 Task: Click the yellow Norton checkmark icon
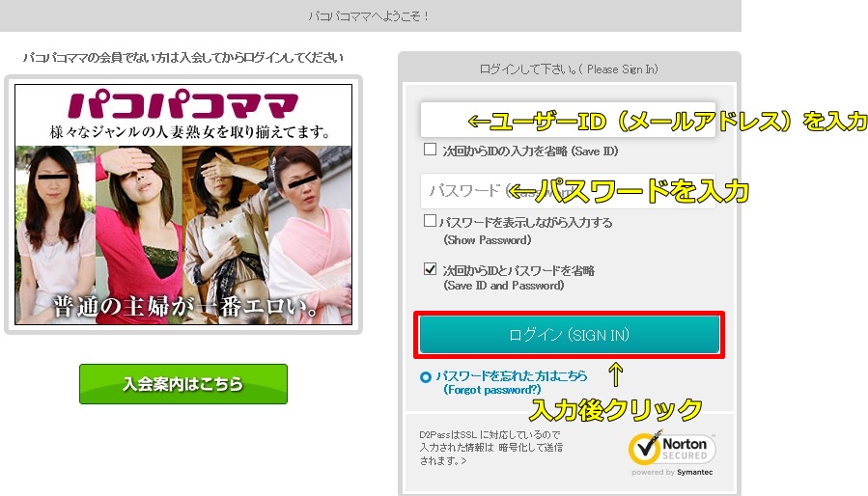645,448
